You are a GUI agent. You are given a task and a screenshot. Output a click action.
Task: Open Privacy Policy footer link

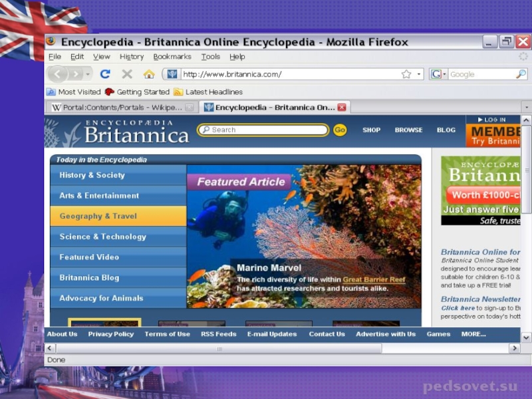pos(111,334)
